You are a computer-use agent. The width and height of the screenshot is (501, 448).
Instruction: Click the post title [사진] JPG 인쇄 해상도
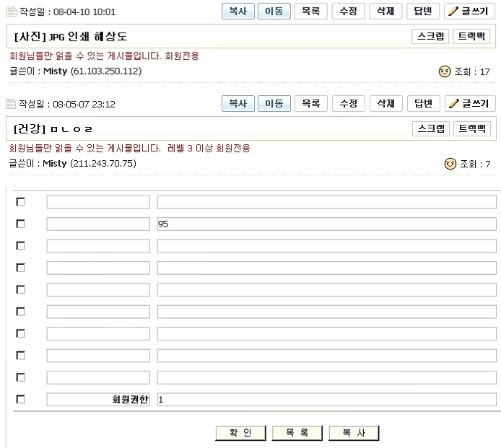[71, 36]
